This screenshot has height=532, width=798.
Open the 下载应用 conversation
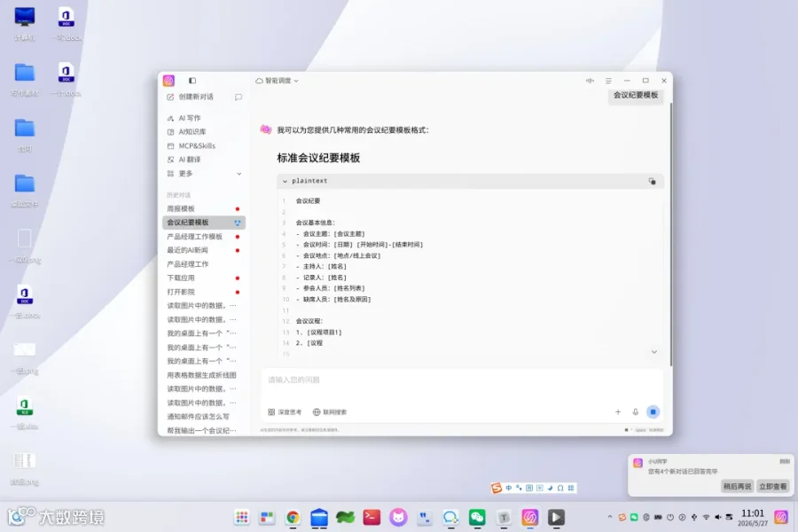click(x=204, y=278)
